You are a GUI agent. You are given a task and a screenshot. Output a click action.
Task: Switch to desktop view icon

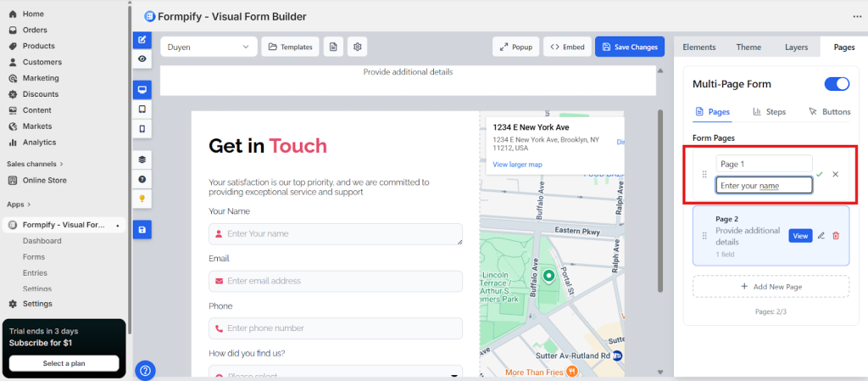coord(142,89)
